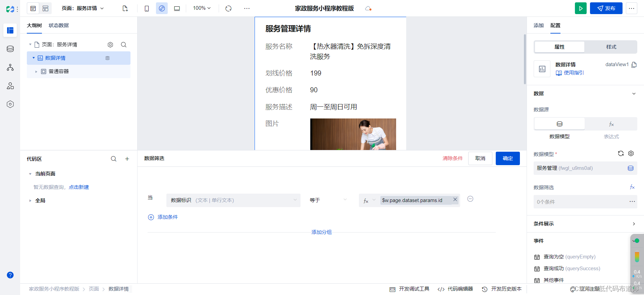Switch to the 大纲树 tab
Image resolution: width=644 pixels, height=295 pixels.
34,26
